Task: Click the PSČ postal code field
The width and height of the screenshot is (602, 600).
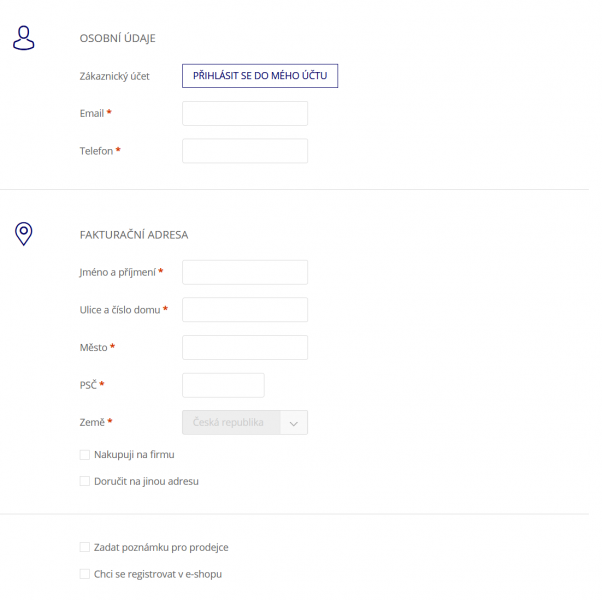Action: [x=223, y=385]
